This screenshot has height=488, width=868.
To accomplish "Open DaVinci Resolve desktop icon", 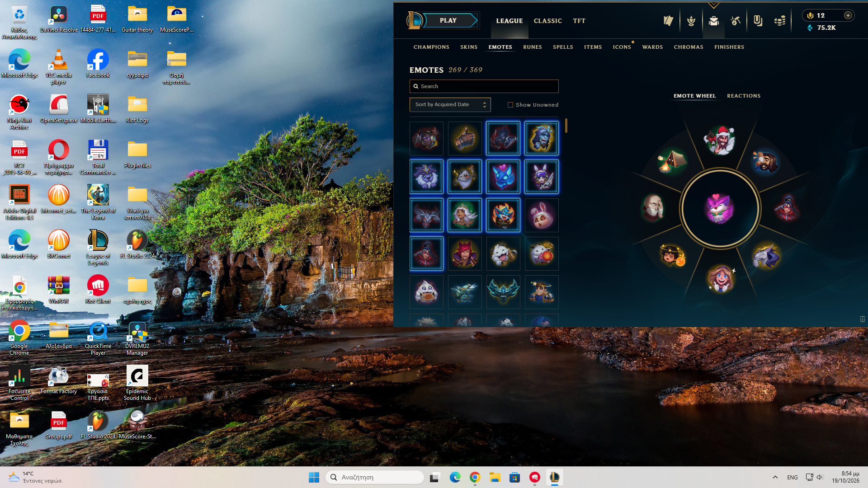I will [59, 19].
